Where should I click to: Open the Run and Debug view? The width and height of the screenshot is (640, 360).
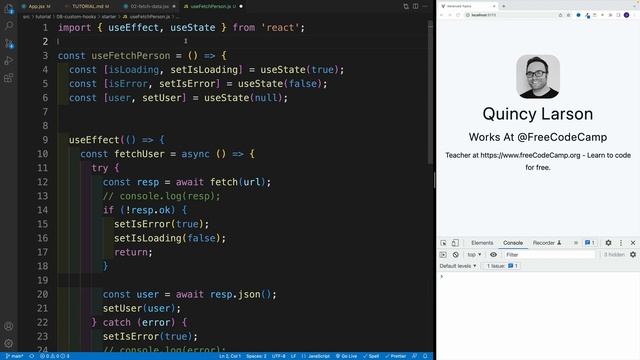(9, 61)
